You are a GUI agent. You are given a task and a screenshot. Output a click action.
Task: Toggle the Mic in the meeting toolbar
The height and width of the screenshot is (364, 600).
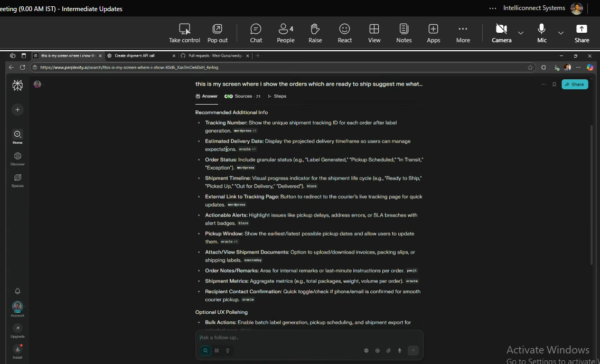542,33
